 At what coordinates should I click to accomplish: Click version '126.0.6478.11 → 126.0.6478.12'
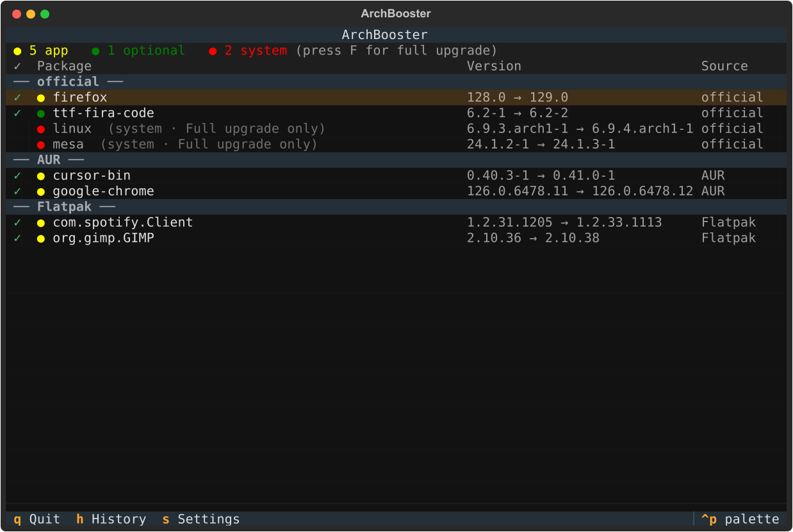pos(580,191)
